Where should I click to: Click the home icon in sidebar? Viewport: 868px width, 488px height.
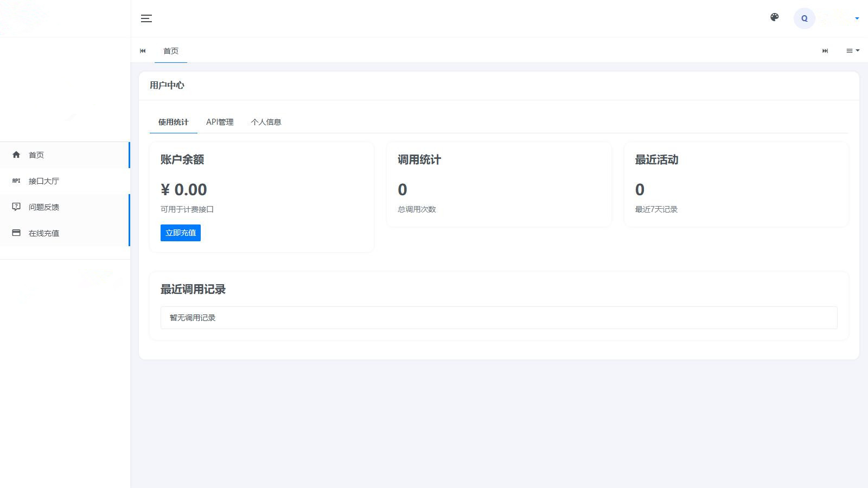click(16, 155)
